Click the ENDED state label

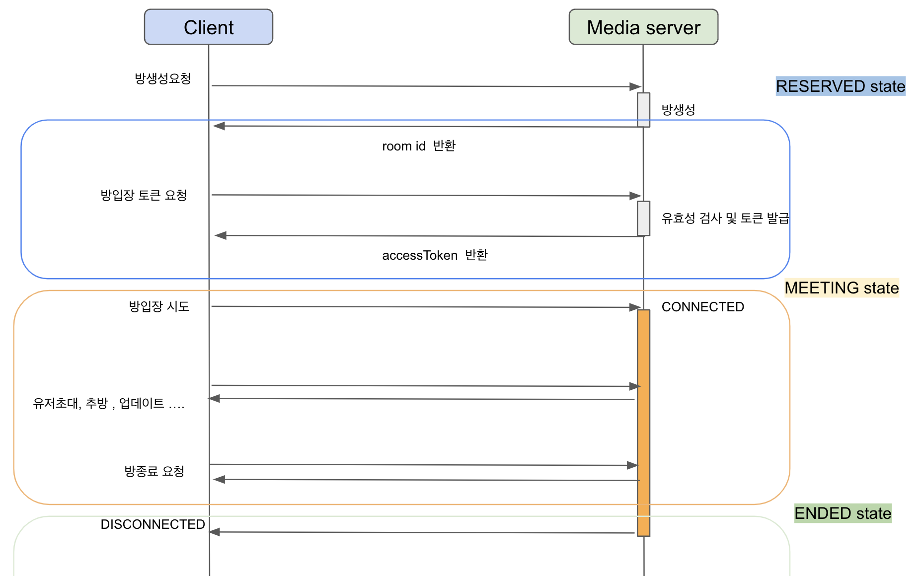point(843,513)
